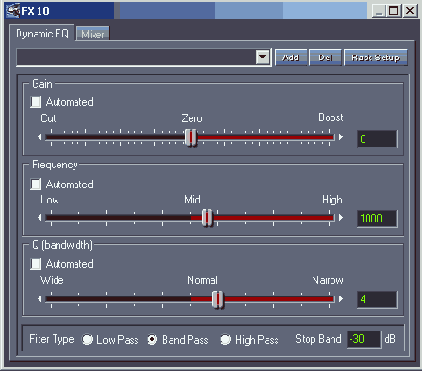Click the Gain value field
Screen dimensions: 422x371
click(x=377, y=139)
